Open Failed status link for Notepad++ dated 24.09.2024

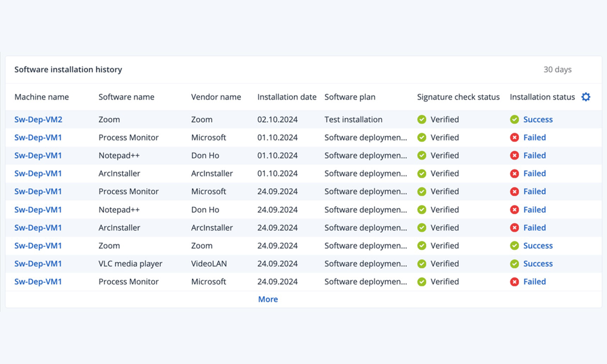(534, 210)
